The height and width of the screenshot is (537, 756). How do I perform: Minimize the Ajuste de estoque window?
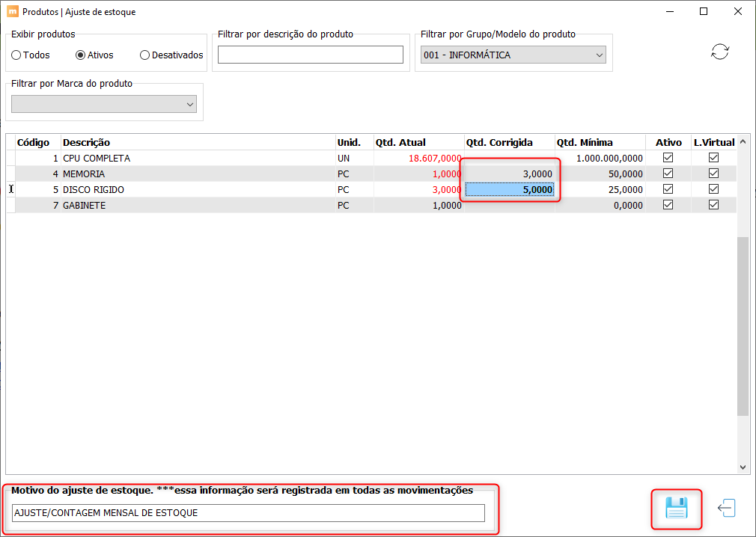coord(670,11)
